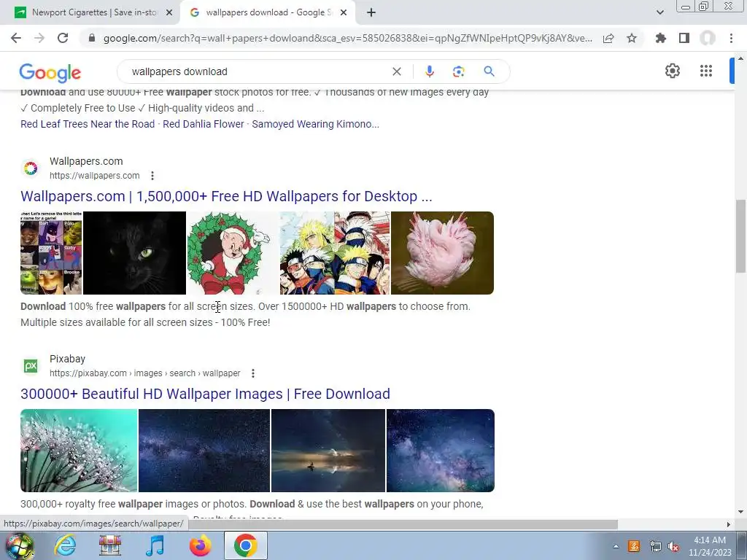The height and width of the screenshot is (560, 747).
Task: Go back to the previous page
Action: click(x=16, y=38)
